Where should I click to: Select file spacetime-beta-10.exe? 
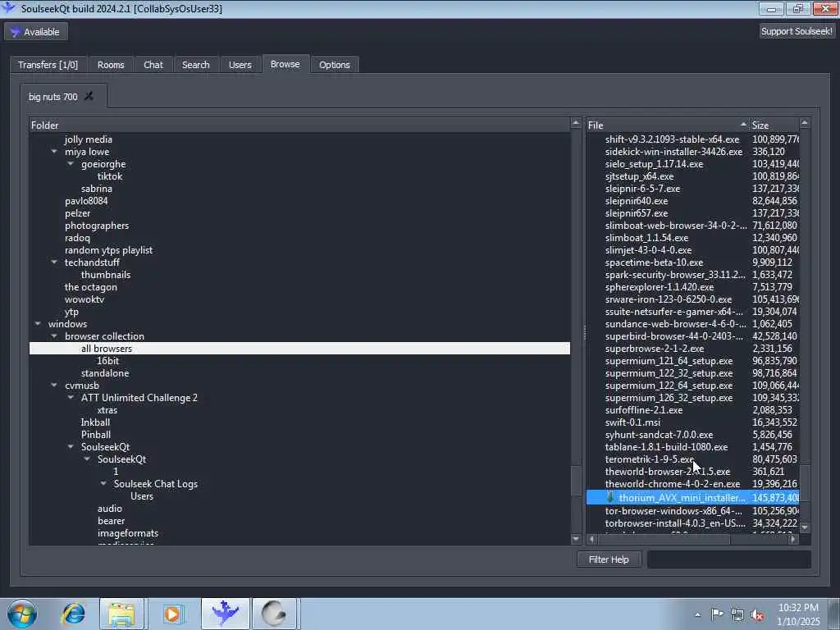(654, 262)
